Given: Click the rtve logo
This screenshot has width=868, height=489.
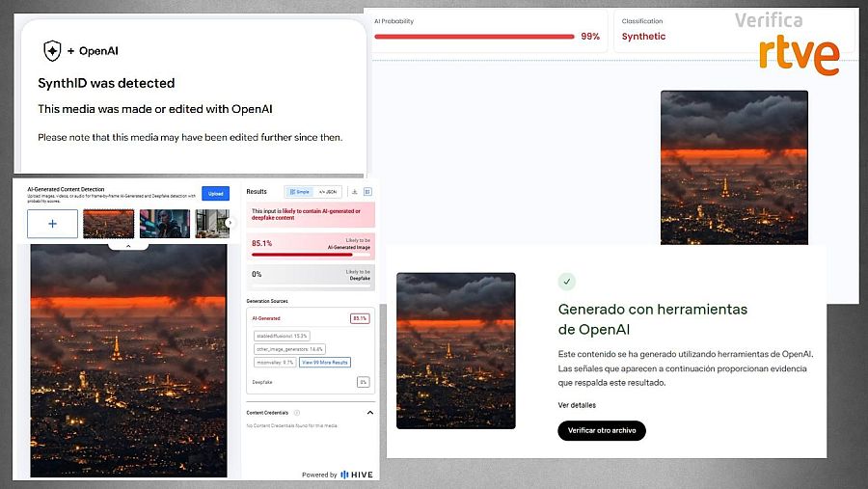Looking at the screenshot, I should pos(799,56).
